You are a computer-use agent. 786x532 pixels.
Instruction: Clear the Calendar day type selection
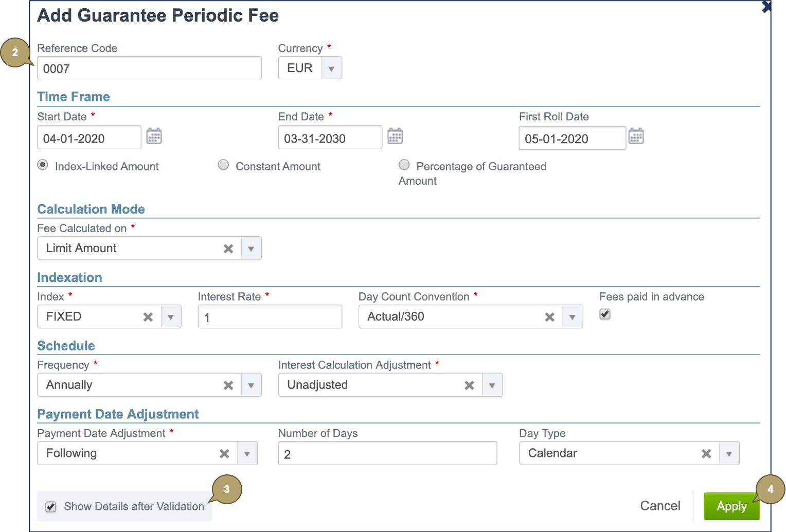coord(706,454)
